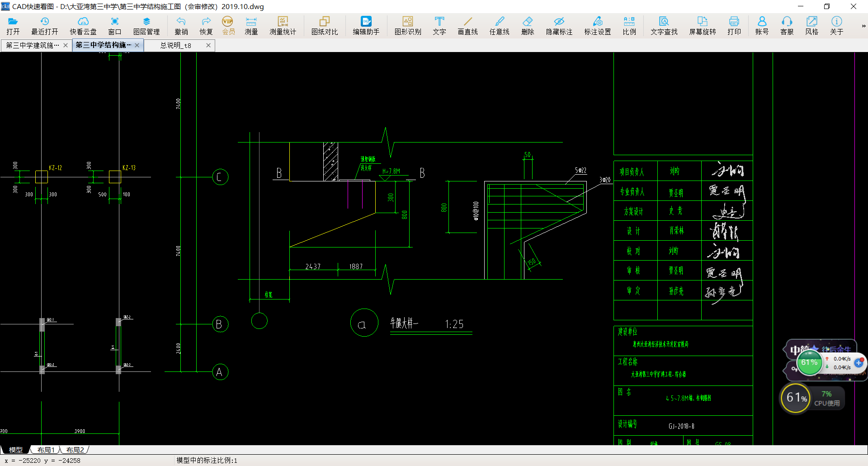Contact 客服 customer service
Viewport: 868px width, 466px height.
(787, 26)
